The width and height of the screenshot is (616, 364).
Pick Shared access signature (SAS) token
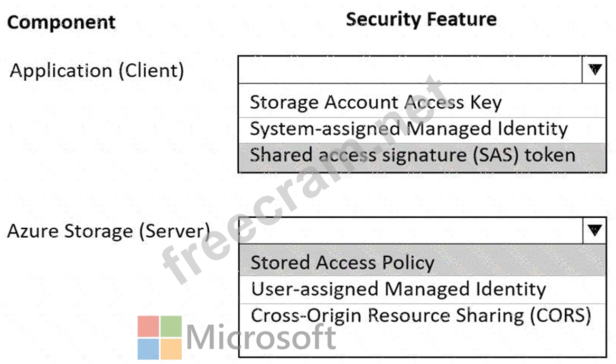pos(422,156)
